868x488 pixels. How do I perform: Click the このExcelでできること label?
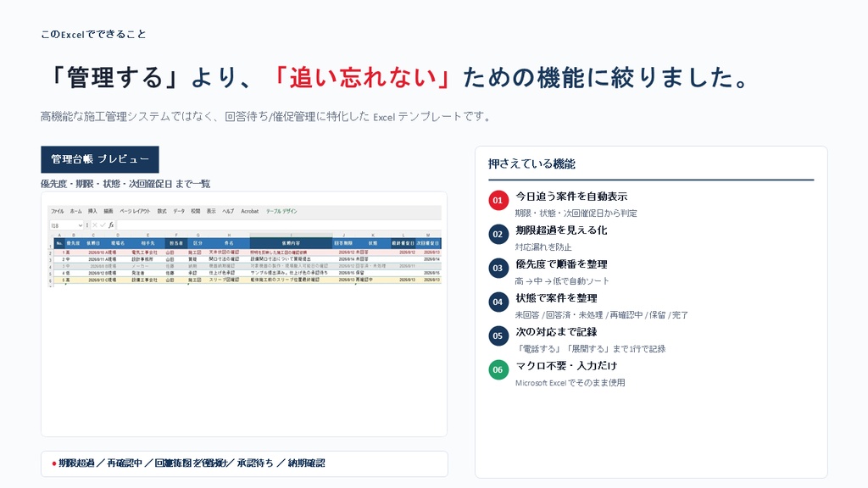[x=93, y=34]
